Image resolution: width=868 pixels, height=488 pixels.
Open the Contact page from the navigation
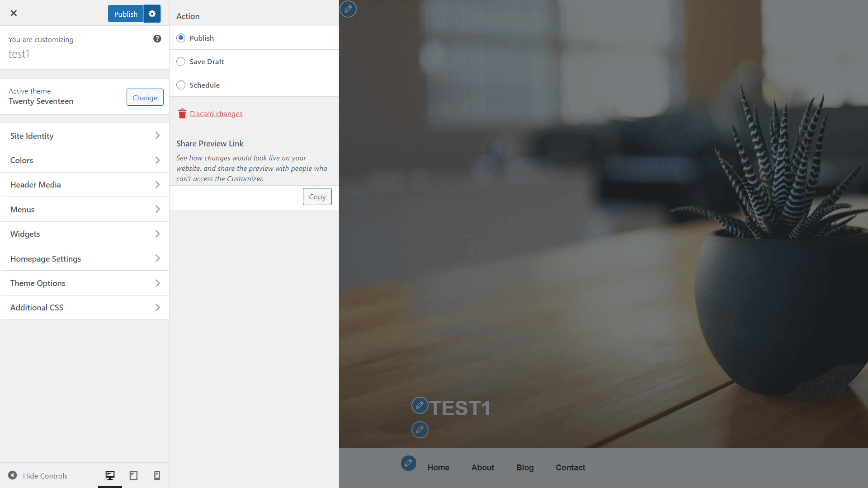[570, 467]
